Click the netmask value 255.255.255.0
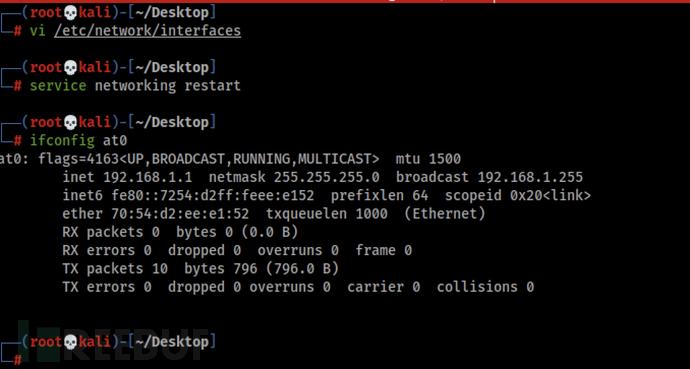690x369 pixels. (326, 177)
